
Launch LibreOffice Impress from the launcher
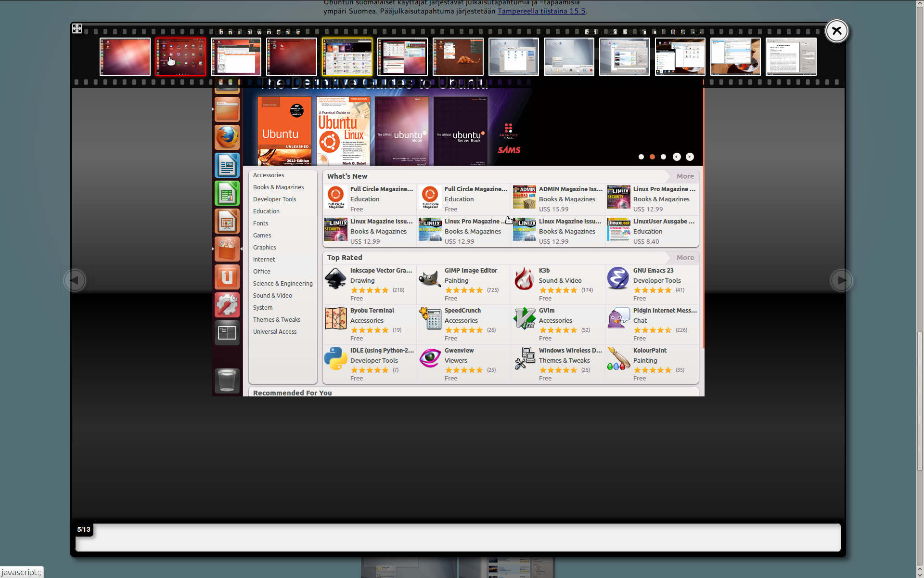tap(227, 222)
